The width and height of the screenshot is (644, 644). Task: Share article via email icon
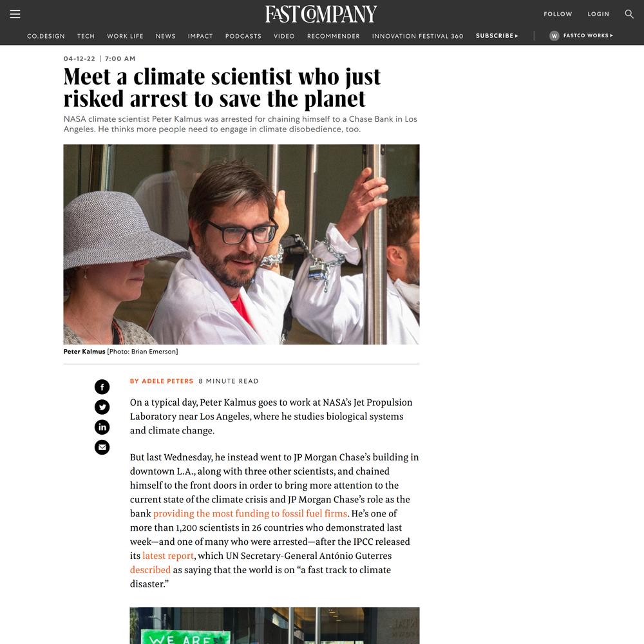click(x=102, y=447)
